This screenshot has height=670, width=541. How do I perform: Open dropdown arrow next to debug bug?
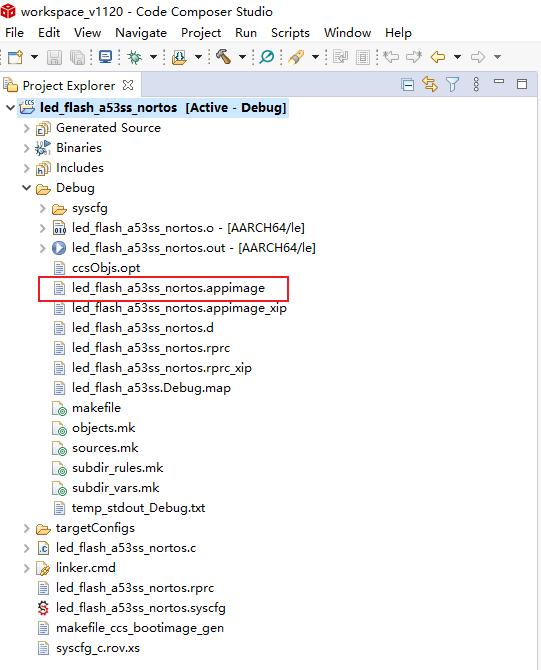pos(153,57)
